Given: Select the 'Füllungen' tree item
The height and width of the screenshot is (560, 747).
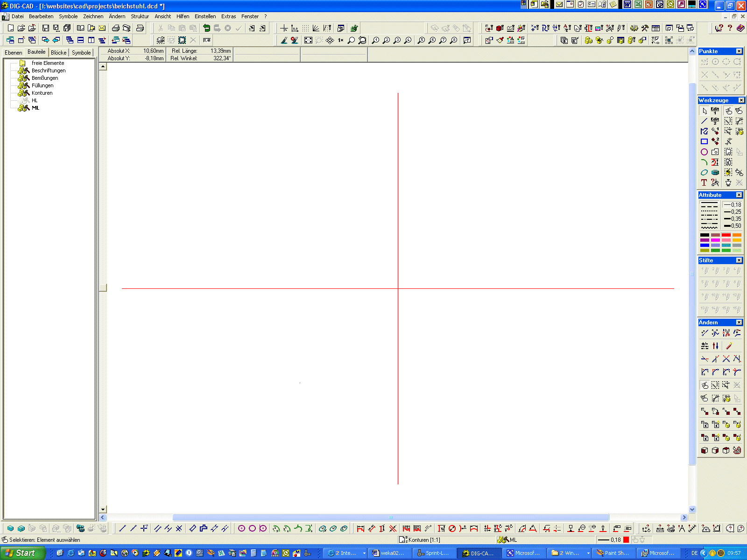Looking at the screenshot, I should coord(42,85).
